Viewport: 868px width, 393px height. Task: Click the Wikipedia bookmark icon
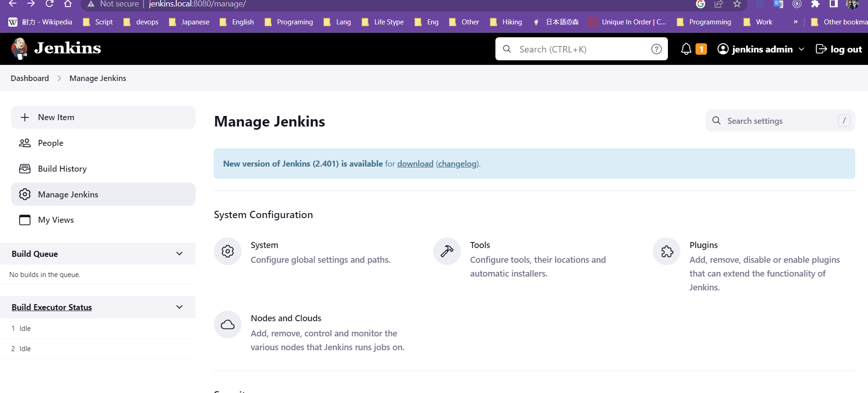coord(13,22)
